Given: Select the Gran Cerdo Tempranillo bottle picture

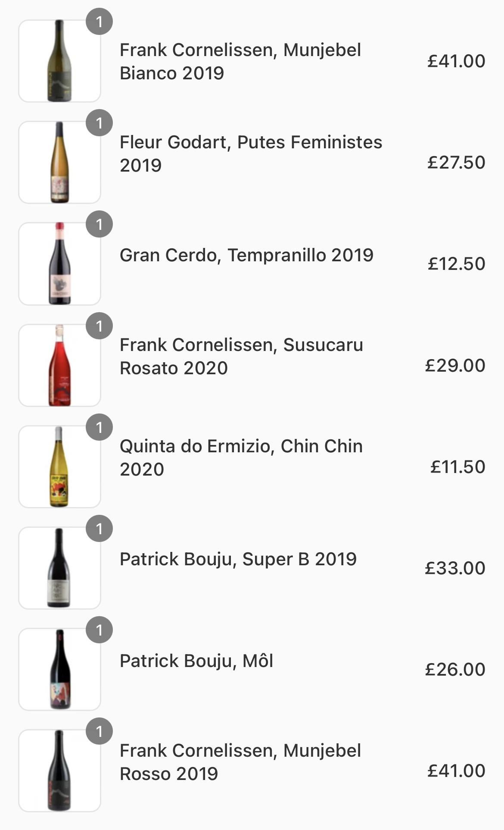Looking at the screenshot, I should (59, 263).
